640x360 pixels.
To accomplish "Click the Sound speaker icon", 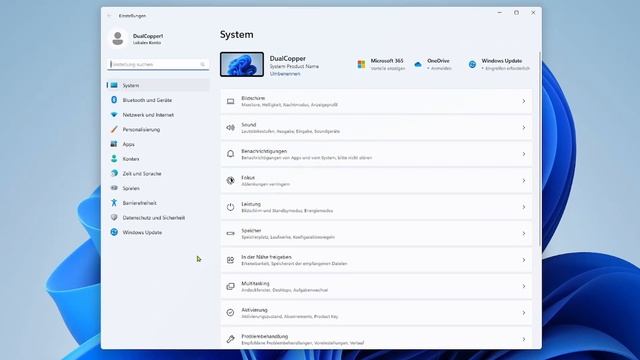I will pos(231,128).
